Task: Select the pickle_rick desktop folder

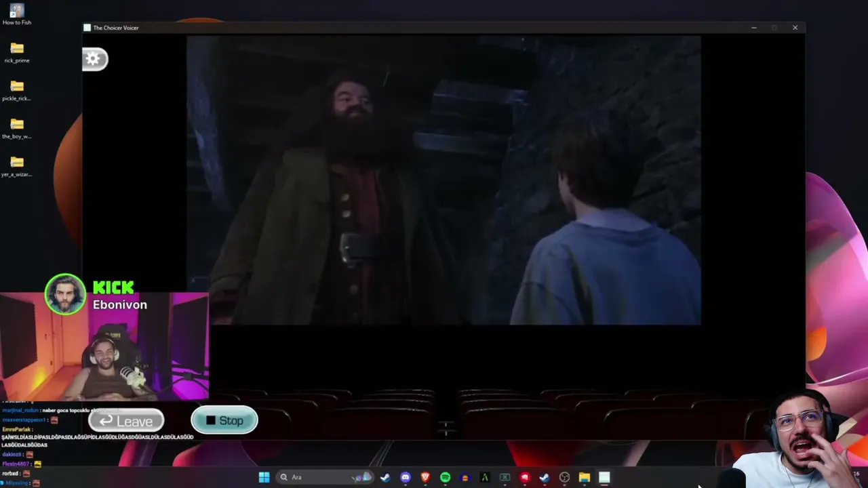Action: [x=17, y=90]
